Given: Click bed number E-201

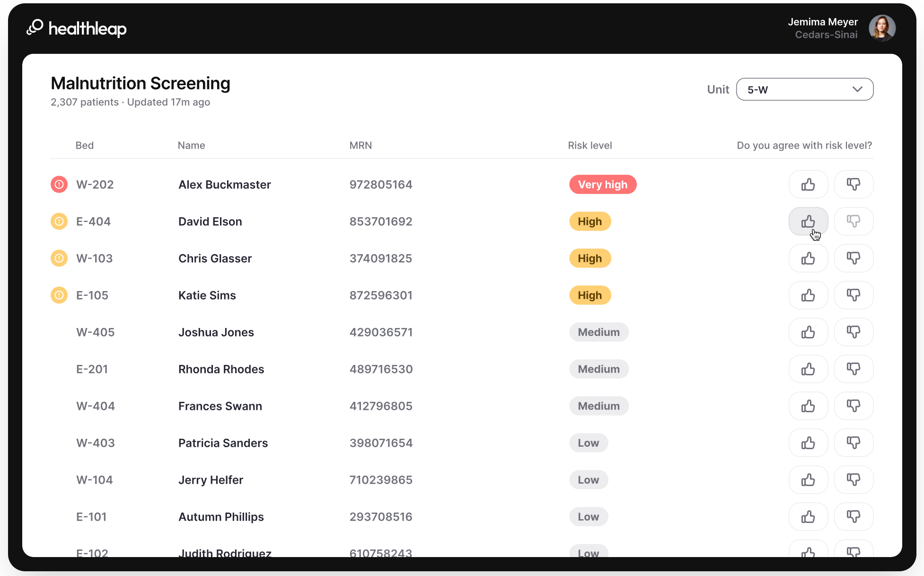Looking at the screenshot, I should pyautogui.click(x=92, y=369).
